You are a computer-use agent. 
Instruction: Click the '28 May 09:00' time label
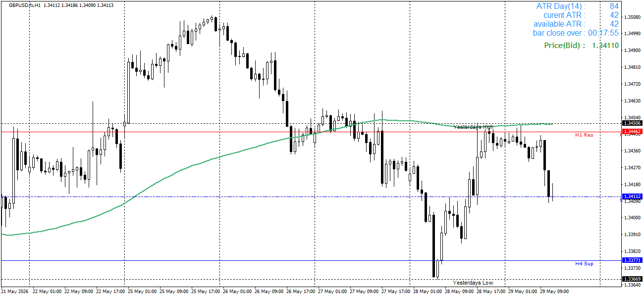(458, 292)
